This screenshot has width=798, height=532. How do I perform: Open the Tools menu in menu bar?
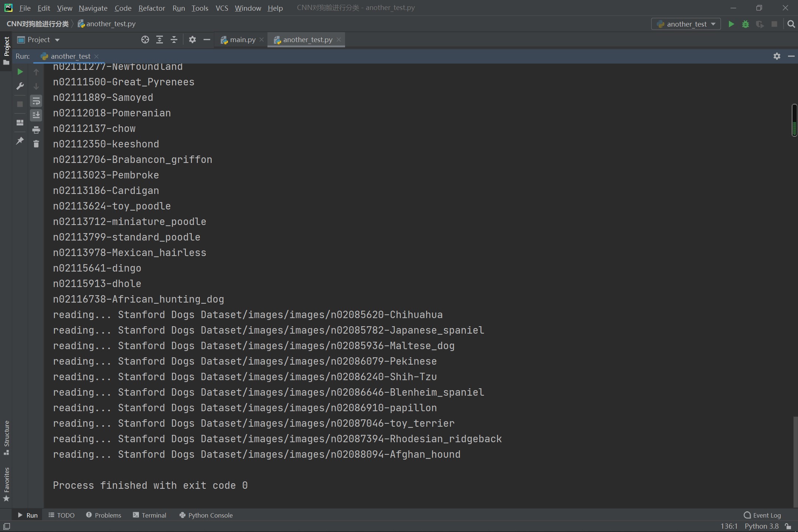coord(200,8)
